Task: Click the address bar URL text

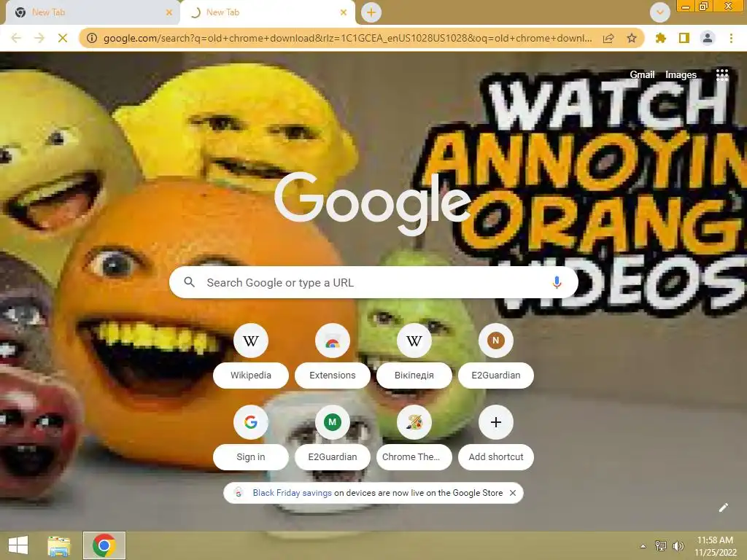Action: [347, 38]
